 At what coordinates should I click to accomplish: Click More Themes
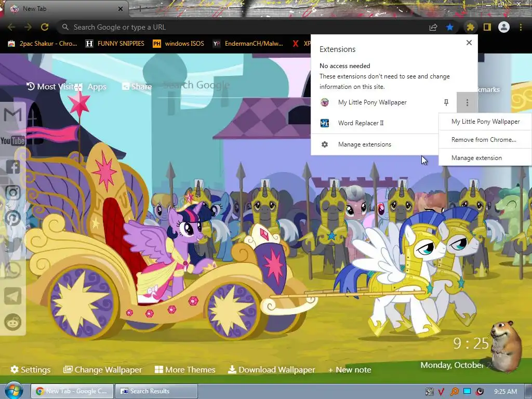tap(185, 369)
